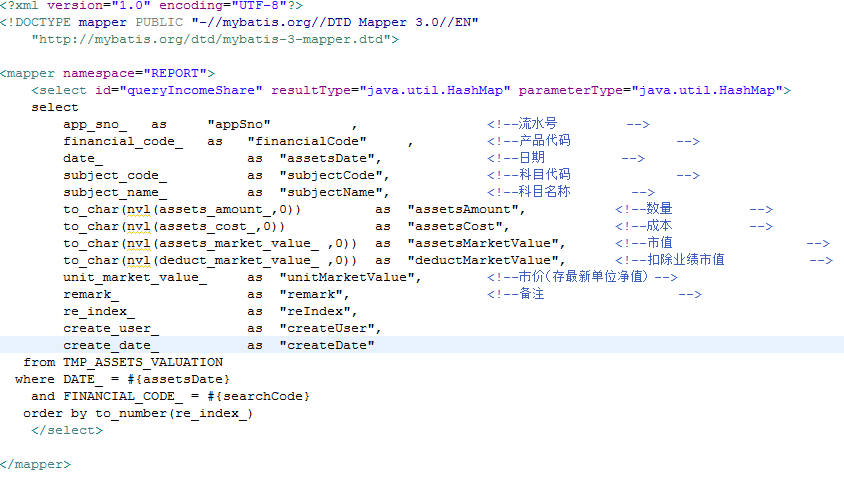Click the TMP_ASSETS_VALUATION table name

pos(143,363)
